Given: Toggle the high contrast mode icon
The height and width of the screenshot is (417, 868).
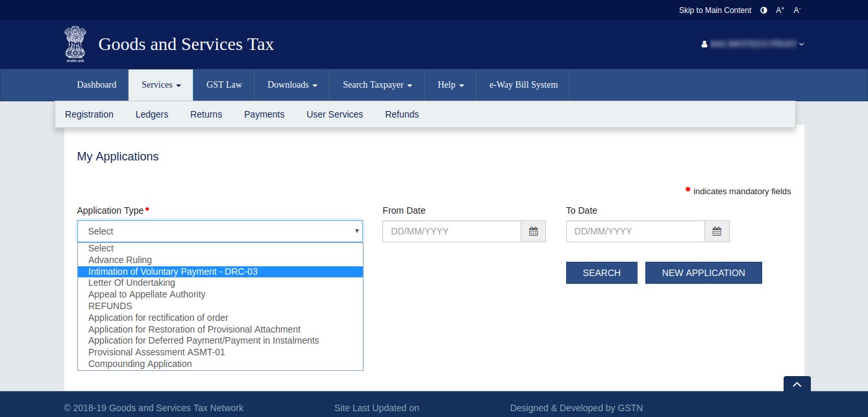Looking at the screenshot, I should tap(763, 10).
